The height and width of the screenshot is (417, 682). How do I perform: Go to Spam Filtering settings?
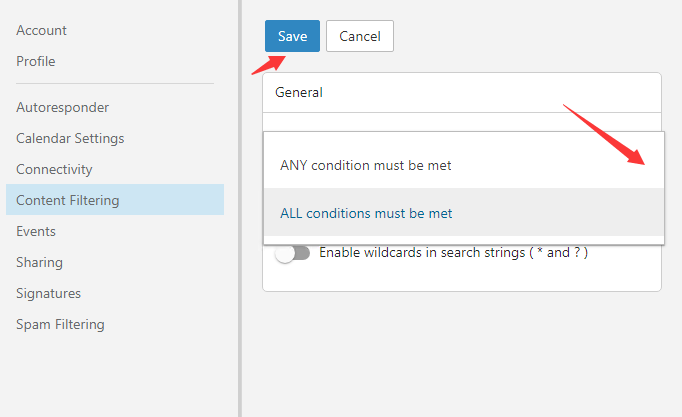pyautogui.click(x=60, y=324)
